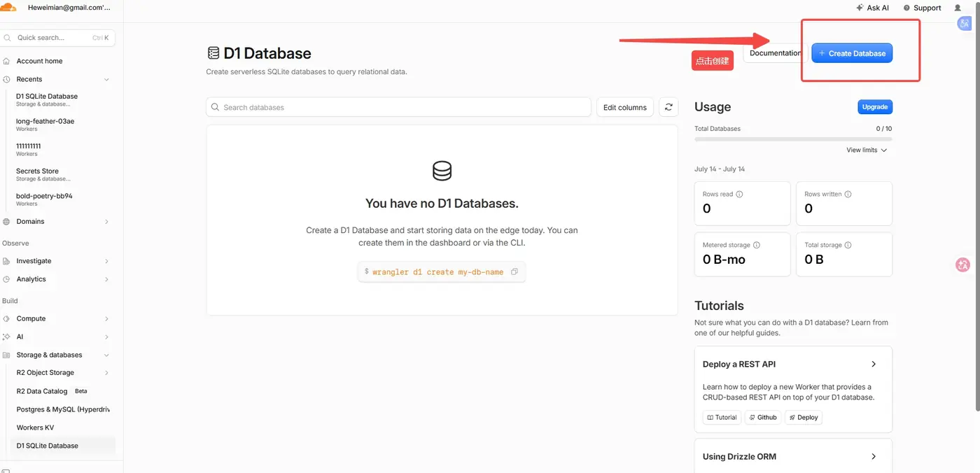The width and height of the screenshot is (980, 473).
Task: Click the Cloudflare logo icon
Action: pyautogui.click(x=8, y=8)
